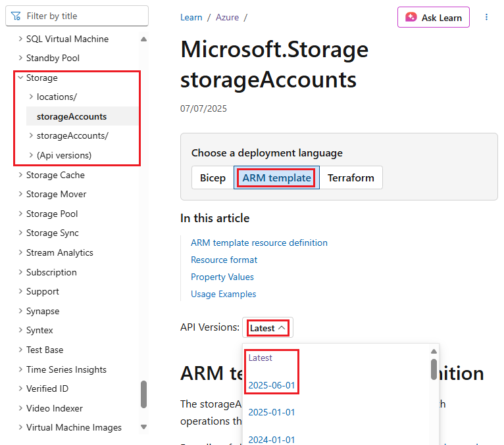The image size is (504, 445).
Task: Open the API Versions Latest dropdown
Action: (x=268, y=328)
